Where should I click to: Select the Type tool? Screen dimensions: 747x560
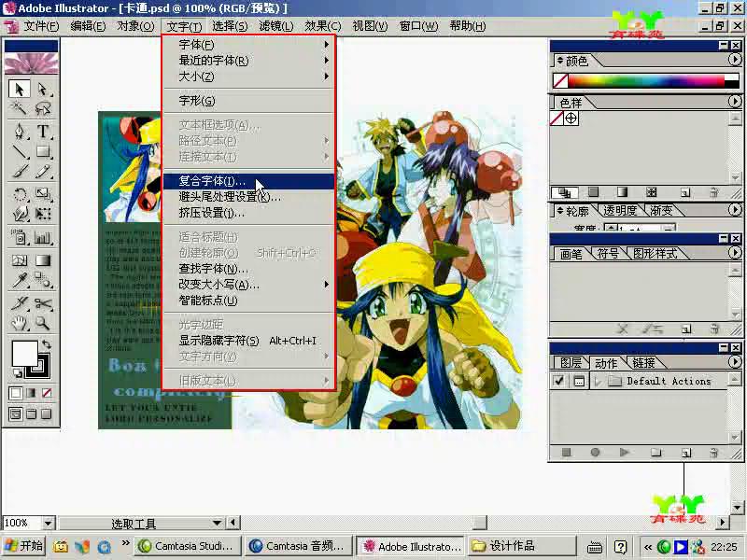[x=43, y=132]
